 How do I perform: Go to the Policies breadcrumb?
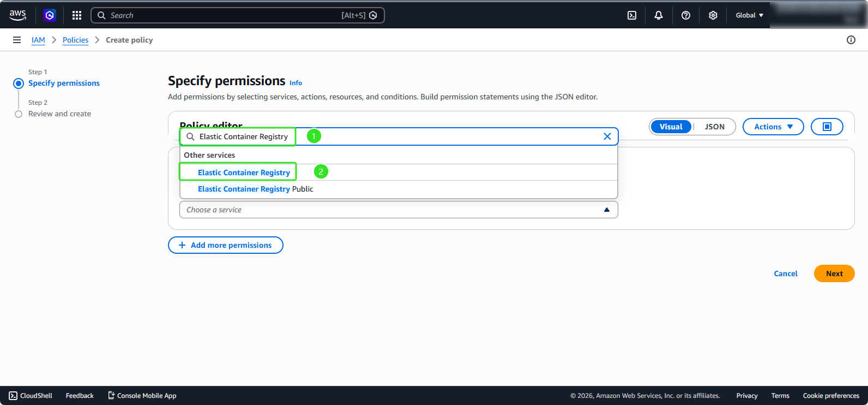[x=75, y=40]
